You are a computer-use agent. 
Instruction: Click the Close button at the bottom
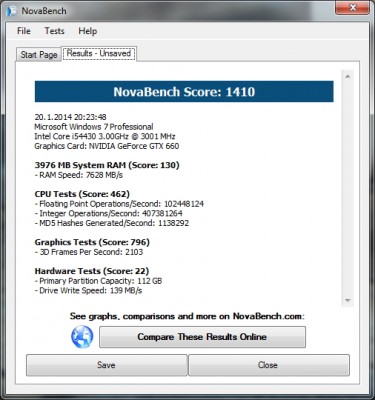269,365
